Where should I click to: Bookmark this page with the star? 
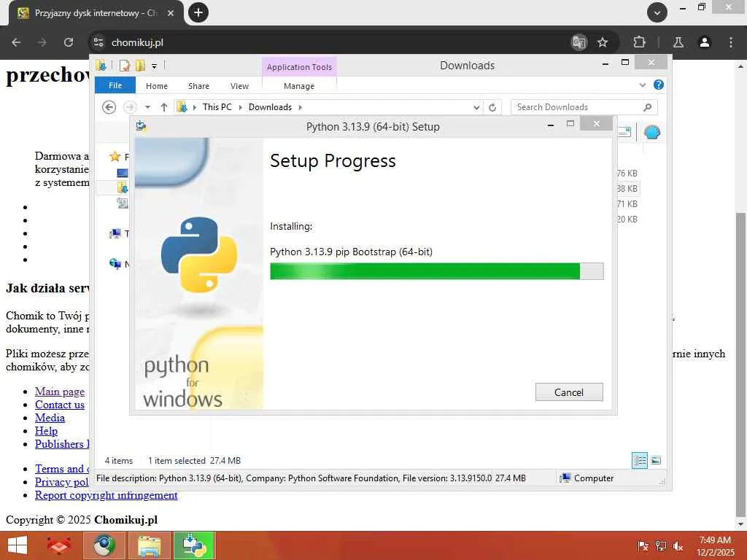pyautogui.click(x=603, y=42)
